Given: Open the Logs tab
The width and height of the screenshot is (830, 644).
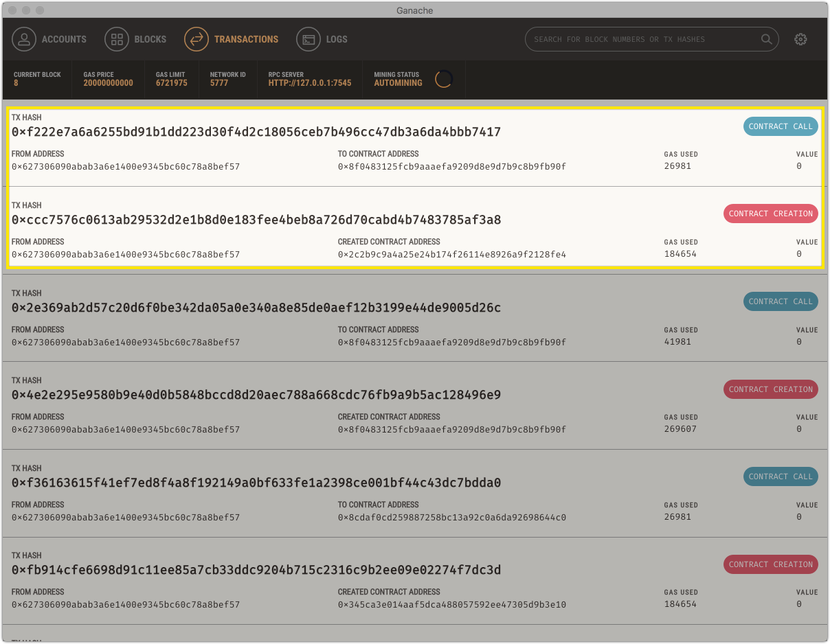Looking at the screenshot, I should 322,39.
